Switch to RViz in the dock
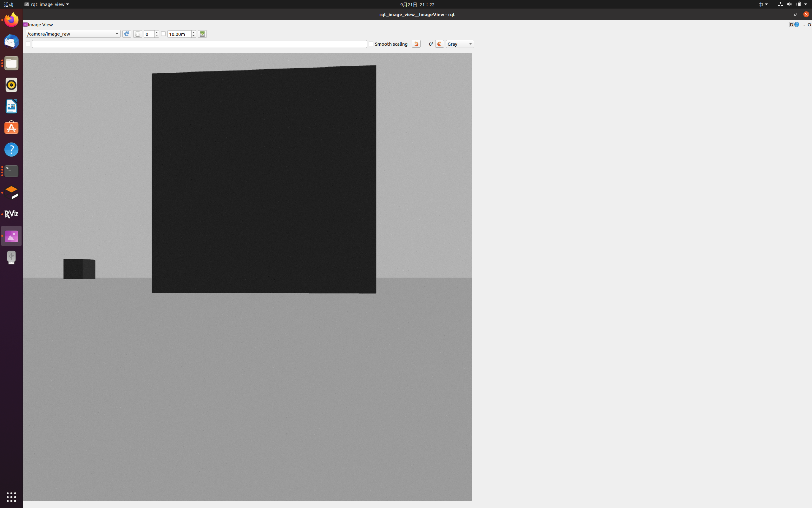This screenshot has width=812, height=508. 11,214
